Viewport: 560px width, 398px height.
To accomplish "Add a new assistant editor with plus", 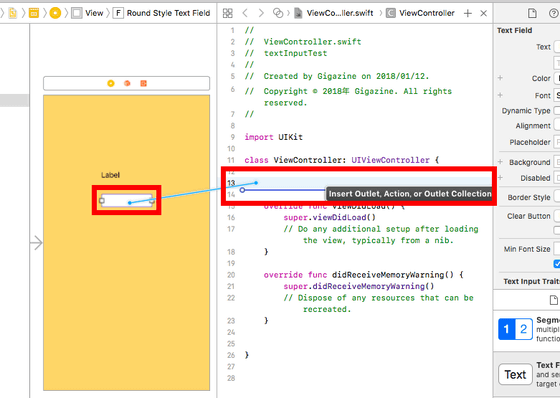I will pos(468,14).
